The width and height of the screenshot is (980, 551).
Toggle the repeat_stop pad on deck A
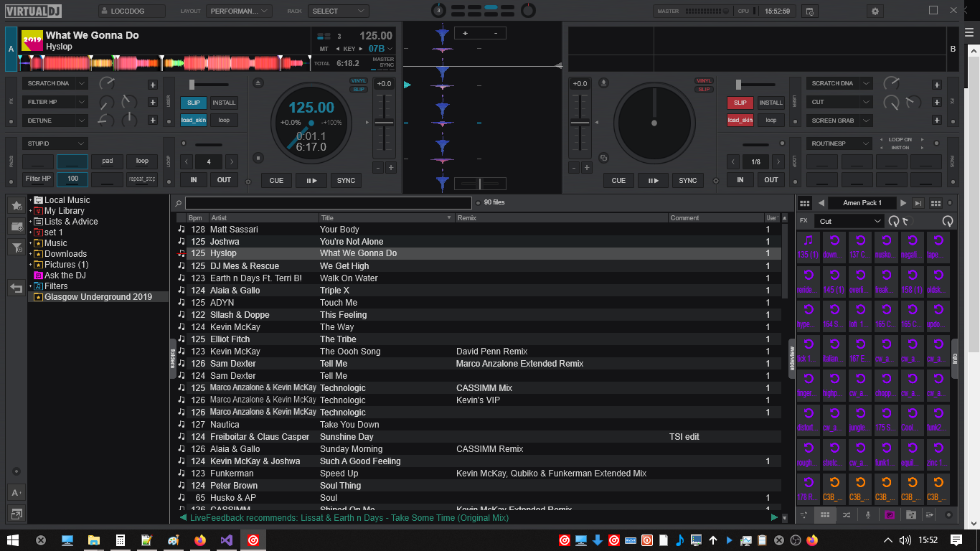pyautogui.click(x=142, y=179)
